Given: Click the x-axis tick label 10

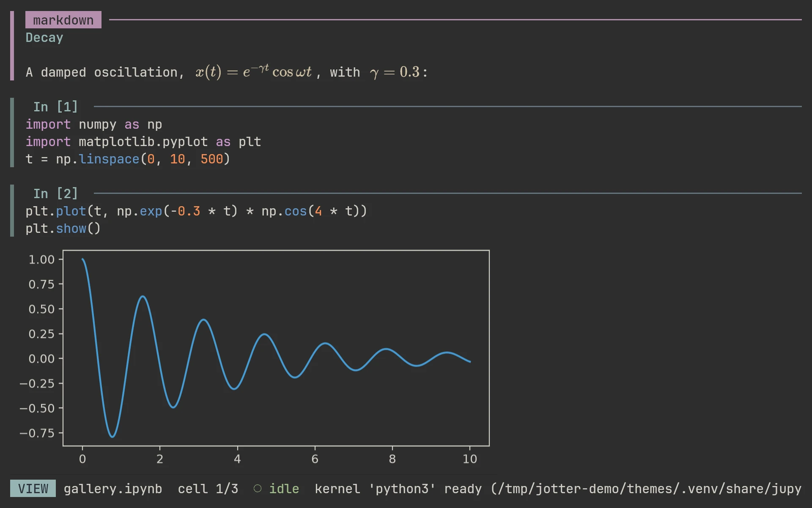Looking at the screenshot, I should point(470,459).
